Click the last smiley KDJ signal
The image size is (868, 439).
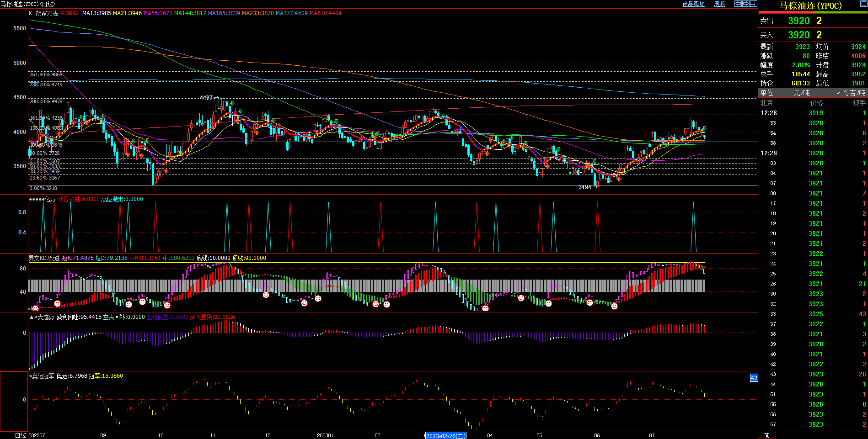coord(614,306)
